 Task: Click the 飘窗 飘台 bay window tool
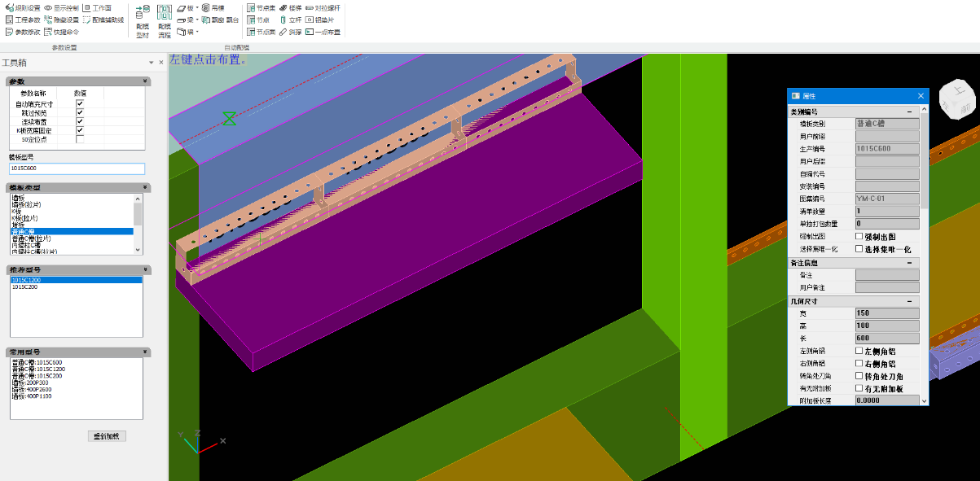click(x=220, y=20)
